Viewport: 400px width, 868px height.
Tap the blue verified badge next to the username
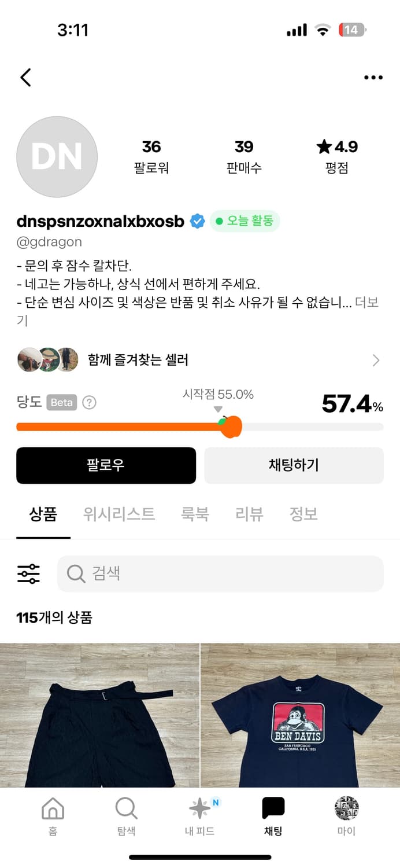tap(197, 220)
